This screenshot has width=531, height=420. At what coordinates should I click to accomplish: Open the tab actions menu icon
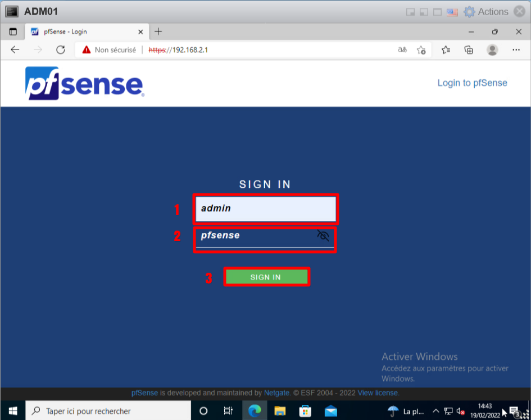pos(13,31)
